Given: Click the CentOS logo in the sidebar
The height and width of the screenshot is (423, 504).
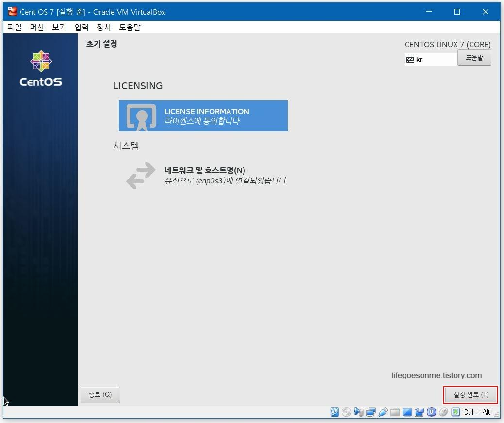Looking at the screenshot, I should click(41, 68).
